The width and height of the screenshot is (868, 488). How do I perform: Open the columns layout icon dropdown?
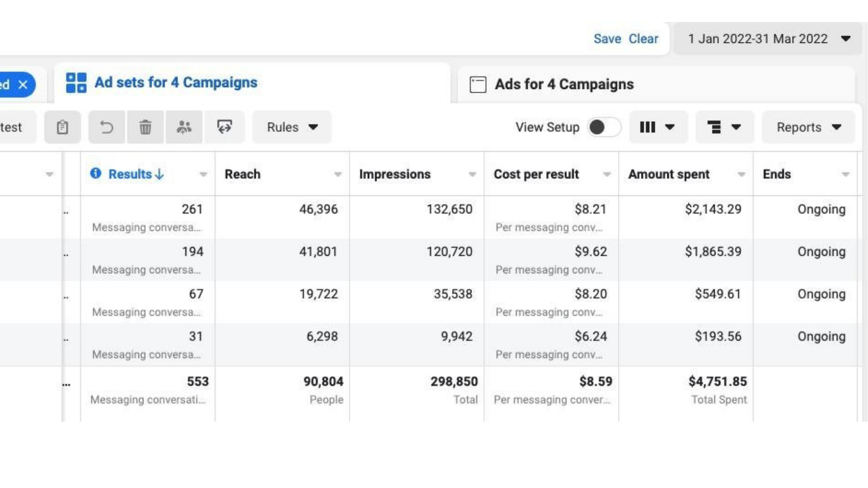coord(658,127)
